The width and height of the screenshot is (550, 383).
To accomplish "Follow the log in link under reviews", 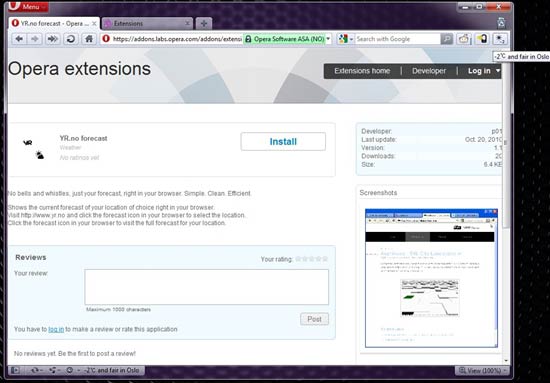I will click(x=56, y=329).
